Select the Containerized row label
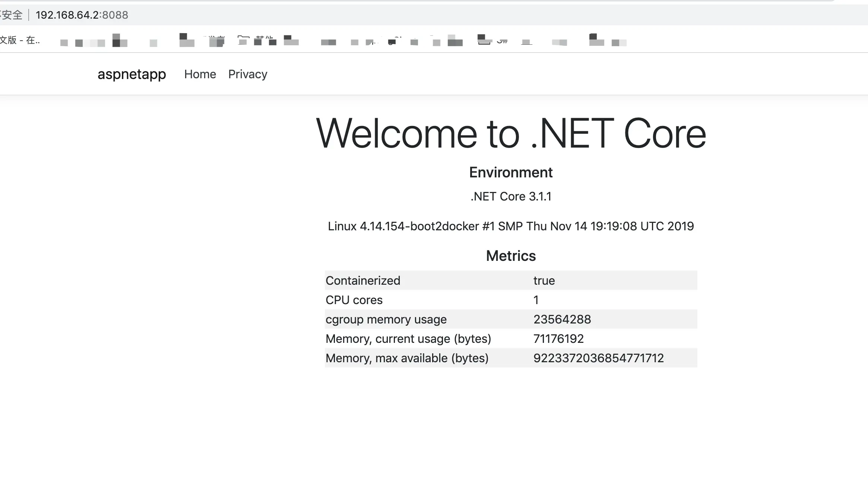 (x=363, y=281)
